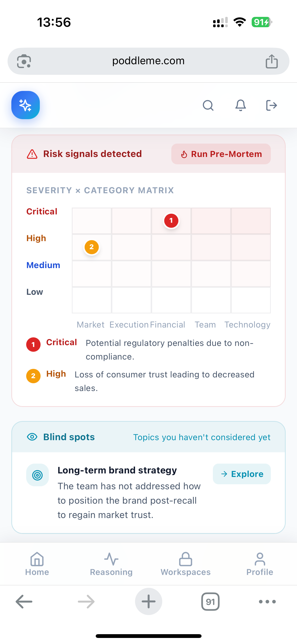Open the browser tab switcher showing 91
This screenshot has height=644, width=297.
pos(210,601)
